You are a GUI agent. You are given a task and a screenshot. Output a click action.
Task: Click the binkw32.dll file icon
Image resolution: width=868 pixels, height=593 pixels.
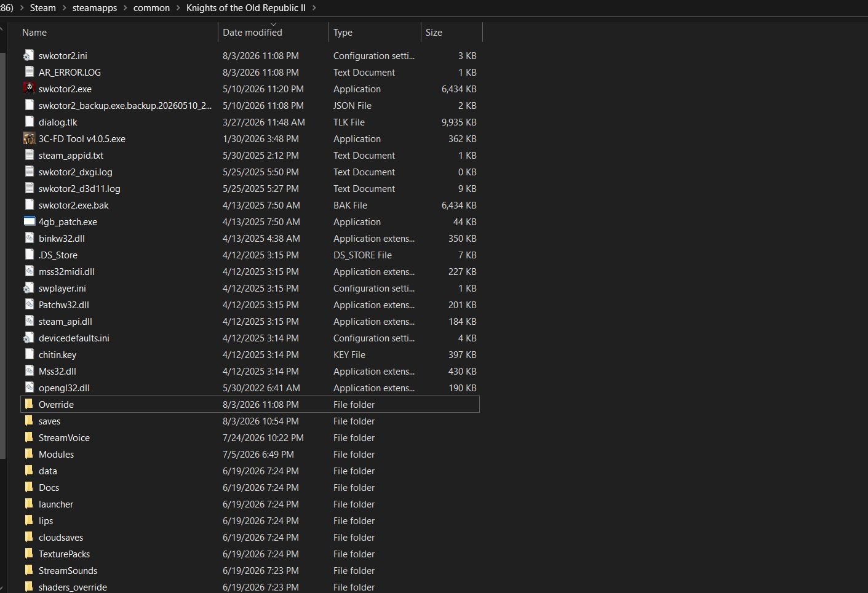(29, 238)
